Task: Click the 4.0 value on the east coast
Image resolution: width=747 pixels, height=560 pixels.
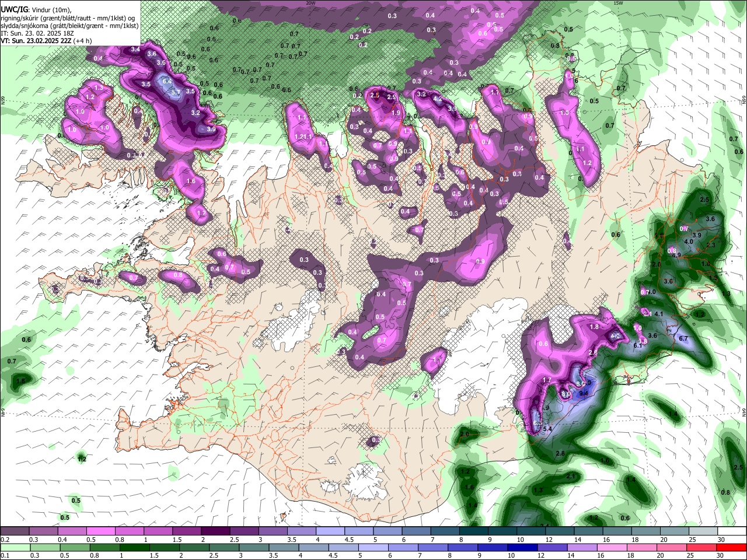Action: [x=689, y=242]
